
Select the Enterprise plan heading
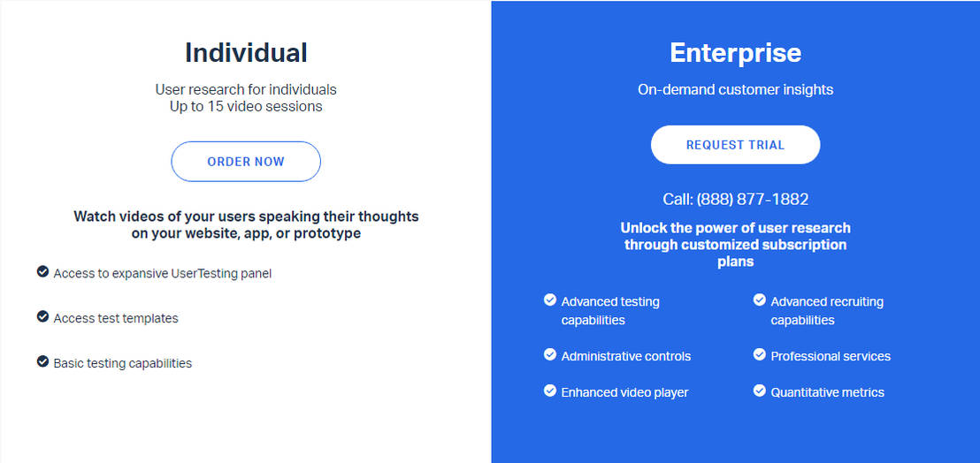[735, 53]
